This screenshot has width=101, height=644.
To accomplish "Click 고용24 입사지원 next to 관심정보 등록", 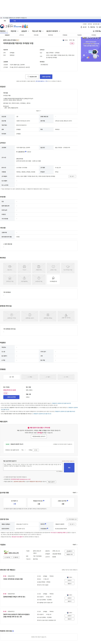I will pos(46,77).
